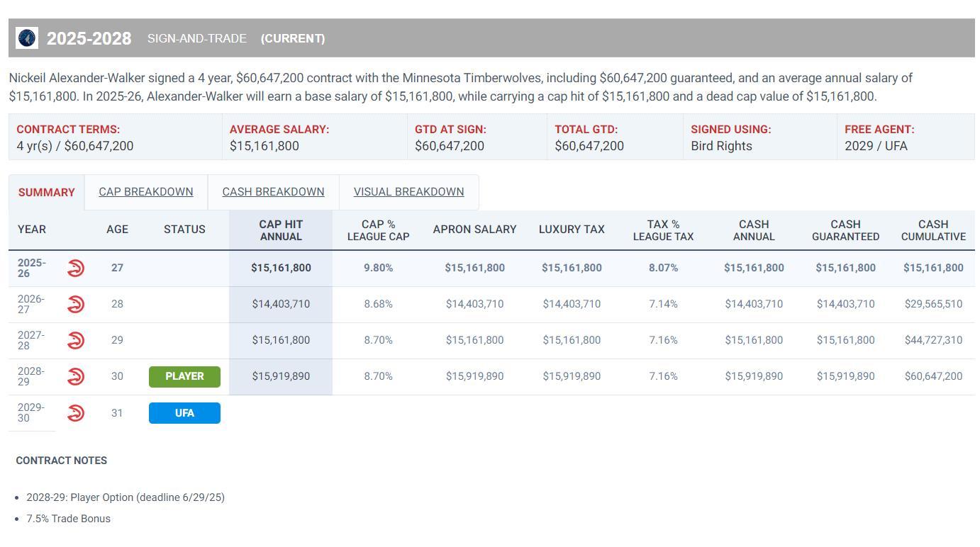This screenshot has height=547, width=980.
Task: Click the Hawks logo in 2029-30 row
Action: coord(76,412)
